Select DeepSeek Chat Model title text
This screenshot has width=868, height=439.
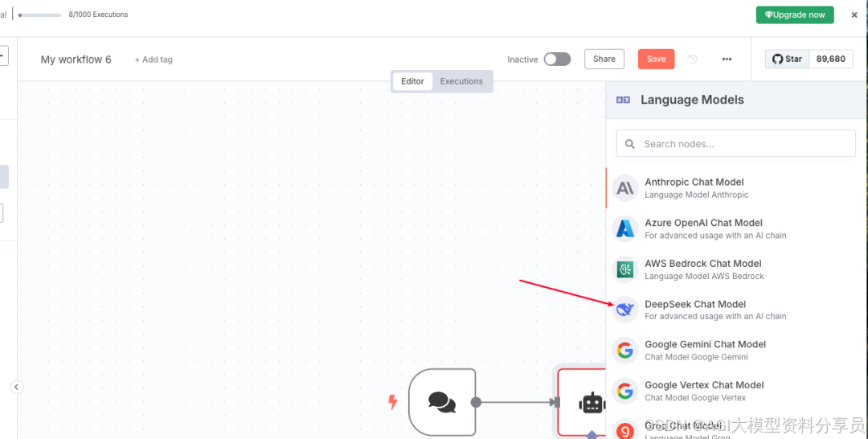coord(695,304)
